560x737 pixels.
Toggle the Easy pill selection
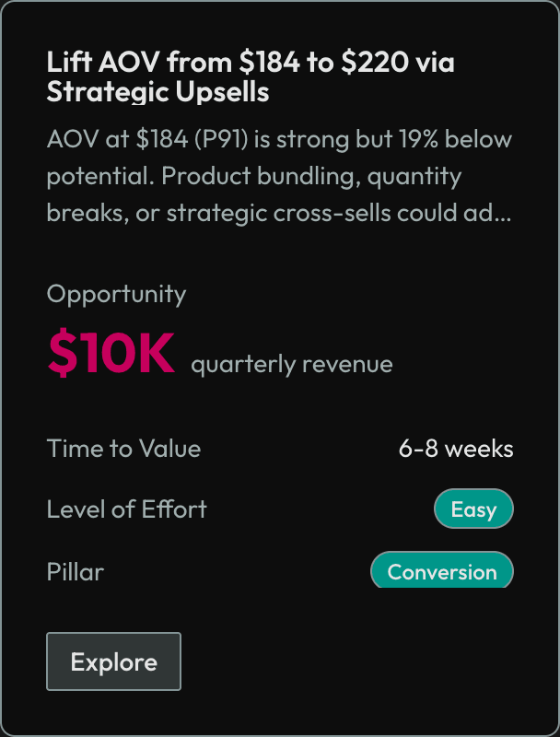(x=473, y=509)
